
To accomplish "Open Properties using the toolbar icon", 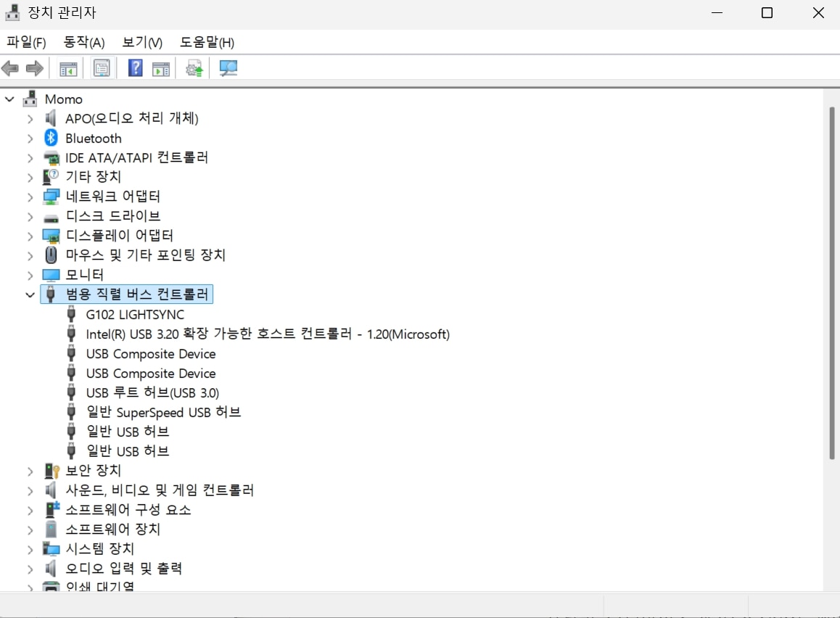I will 102,69.
